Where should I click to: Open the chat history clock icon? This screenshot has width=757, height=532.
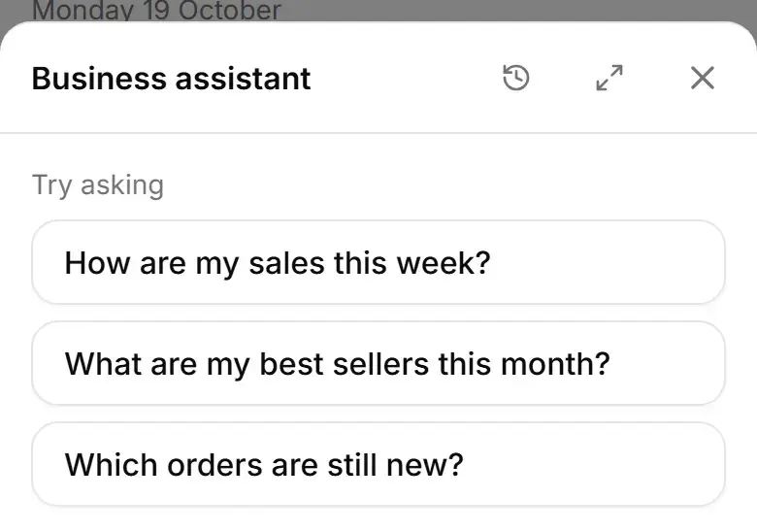pos(516,78)
